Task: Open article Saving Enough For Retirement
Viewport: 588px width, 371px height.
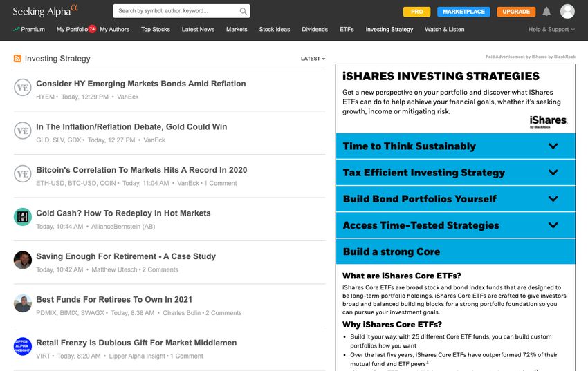Action: (x=126, y=256)
